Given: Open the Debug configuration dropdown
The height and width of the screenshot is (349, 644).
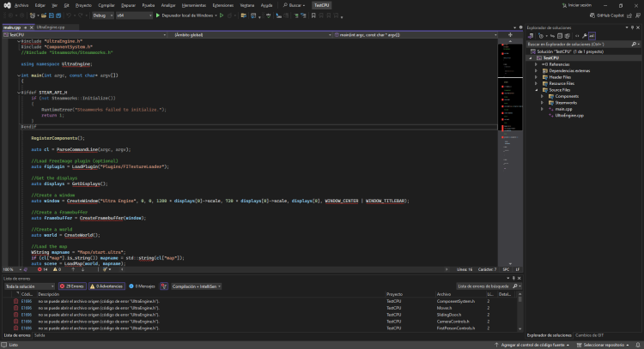Looking at the screenshot, I should click(x=103, y=15).
